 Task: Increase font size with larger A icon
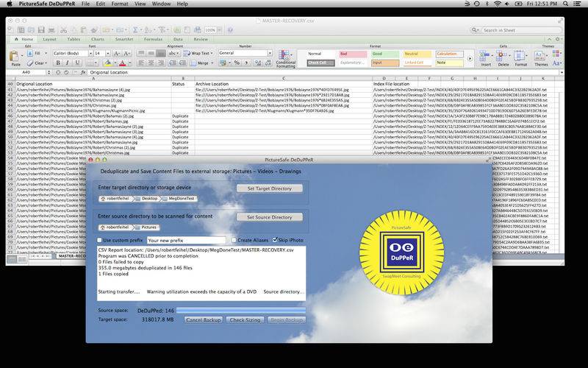pyautogui.click(x=117, y=53)
